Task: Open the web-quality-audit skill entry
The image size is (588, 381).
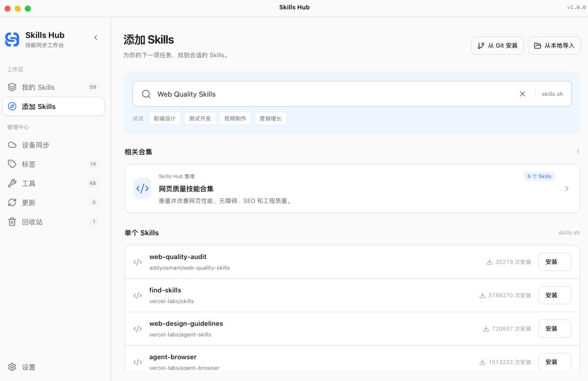Action: click(x=352, y=262)
